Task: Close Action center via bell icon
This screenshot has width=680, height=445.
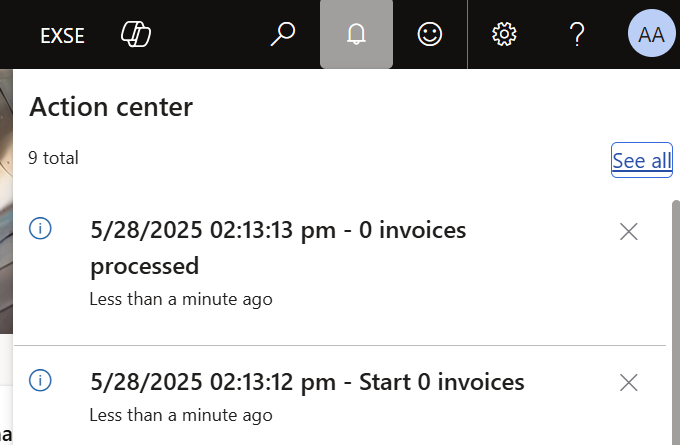Action: pyautogui.click(x=356, y=34)
